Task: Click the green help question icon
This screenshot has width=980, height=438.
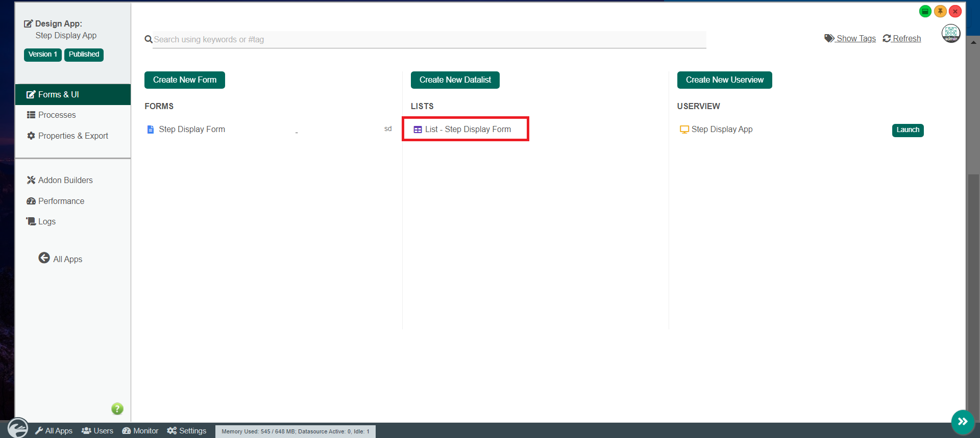Action: tap(117, 409)
